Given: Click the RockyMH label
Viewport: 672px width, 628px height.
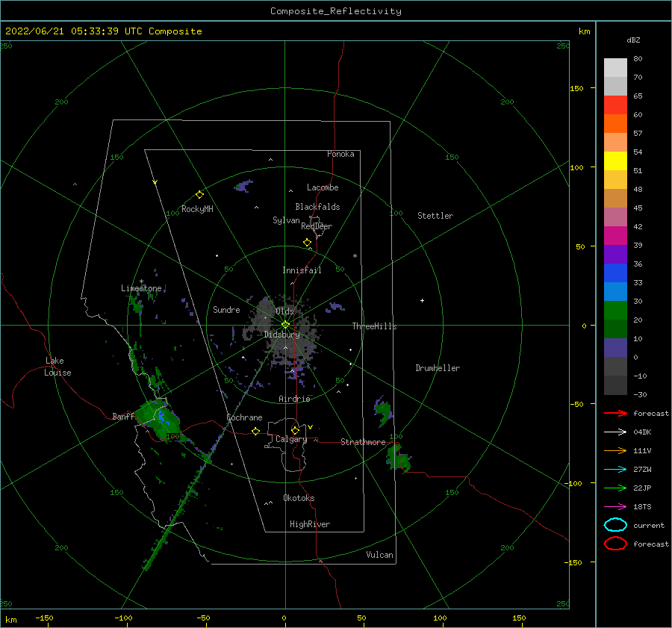Looking at the screenshot, I should pyautogui.click(x=197, y=209).
